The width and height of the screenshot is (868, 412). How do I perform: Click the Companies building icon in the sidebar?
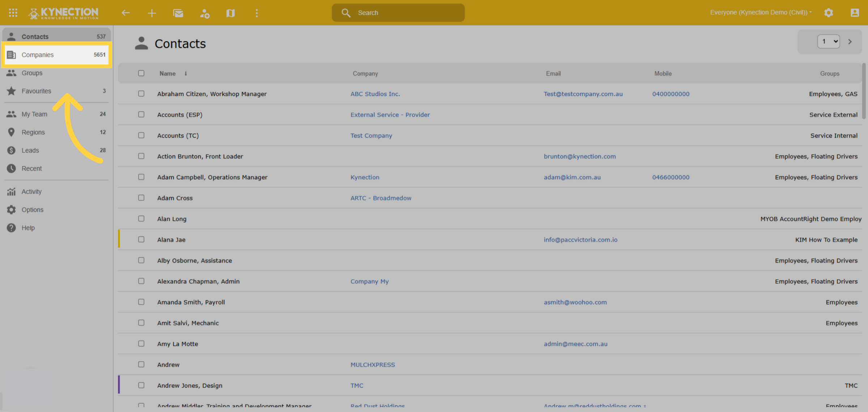[x=11, y=55]
